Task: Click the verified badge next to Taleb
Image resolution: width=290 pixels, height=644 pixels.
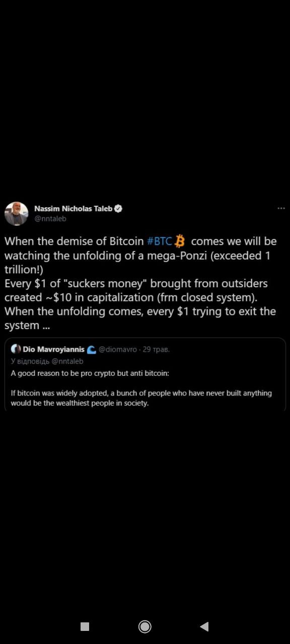Action: coord(119,208)
